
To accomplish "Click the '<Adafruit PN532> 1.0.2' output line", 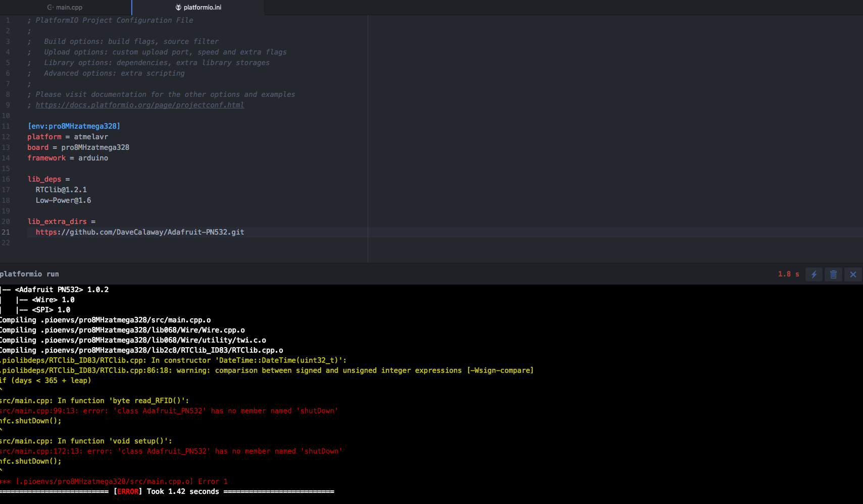I will pos(55,290).
